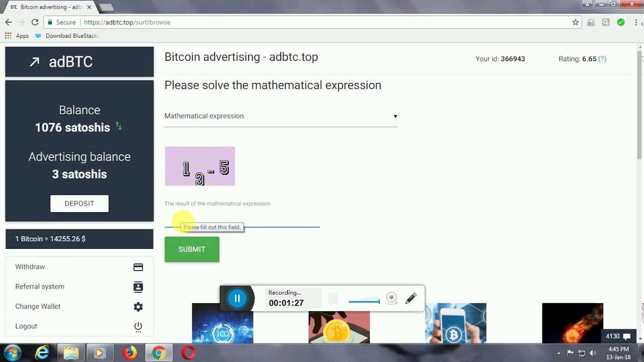Open Windows Explorer from the taskbar
644x362 pixels.
pos(71,353)
